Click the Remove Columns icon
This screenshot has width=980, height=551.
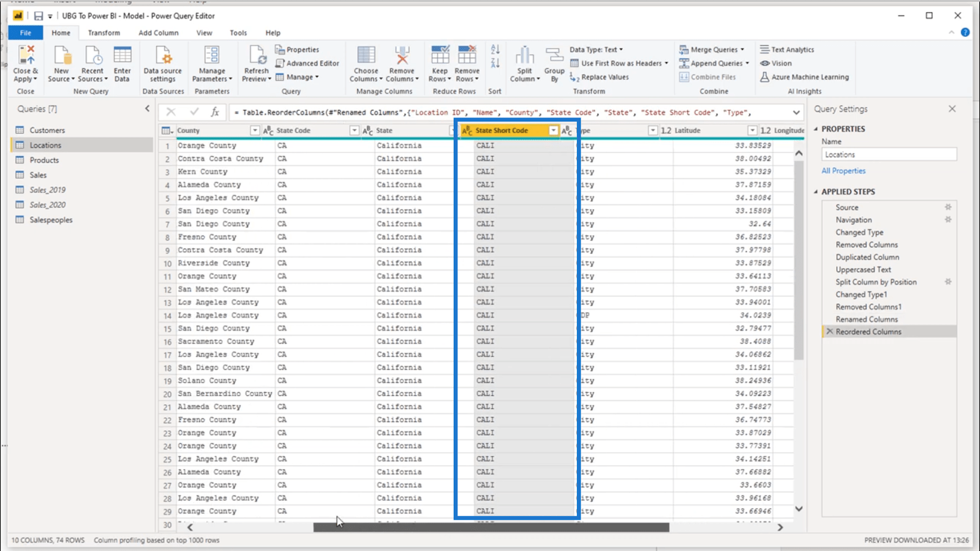pyautogui.click(x=402, y=55)
